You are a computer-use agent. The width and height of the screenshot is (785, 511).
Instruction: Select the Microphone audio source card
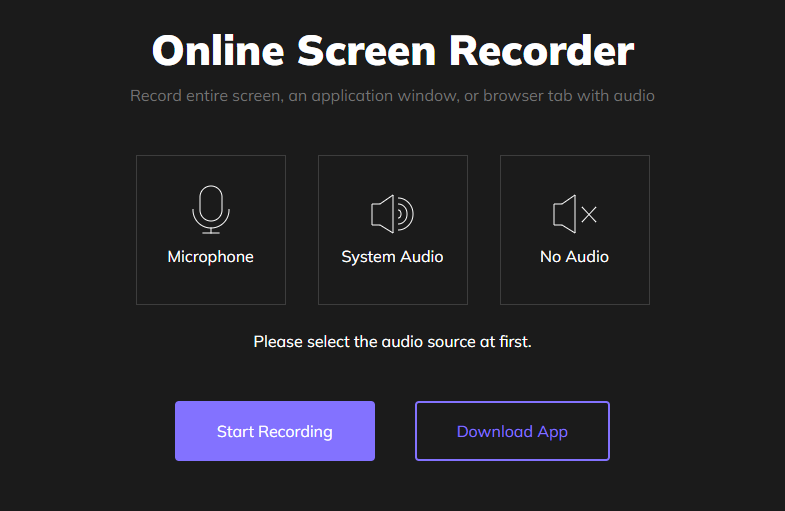tap(211, 229)
